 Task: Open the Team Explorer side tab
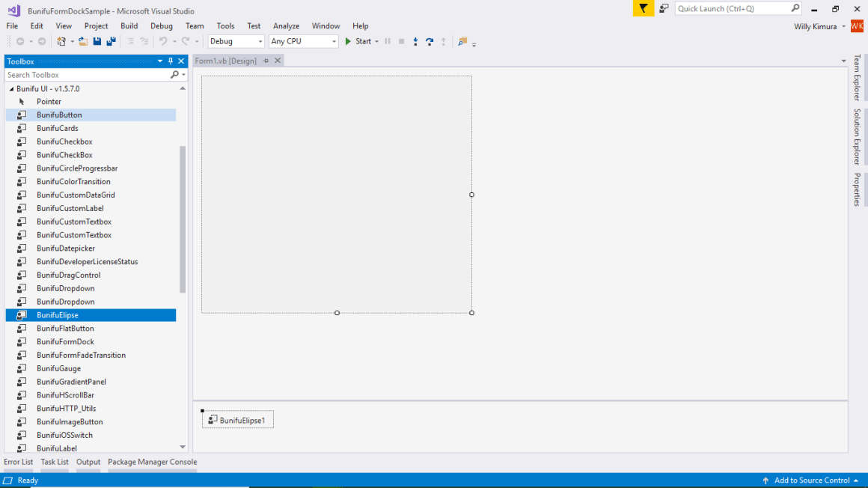tap(857, 78)
